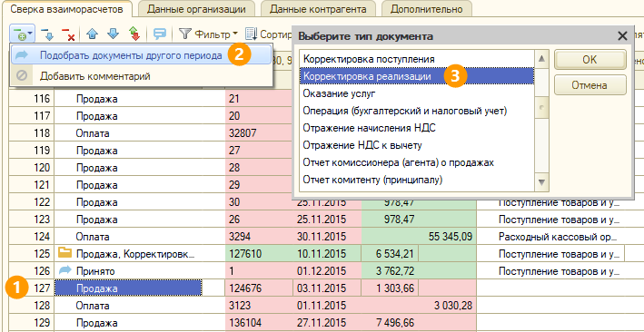Move the row up with the blue up arrow
Viewport: 644px width, 332px height.
[93, 34]
